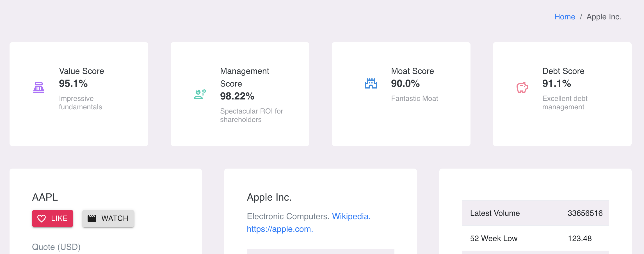The image size is (644, 254).
Task: Click the Apple Inc. company heading
Action: click(269, 197)
